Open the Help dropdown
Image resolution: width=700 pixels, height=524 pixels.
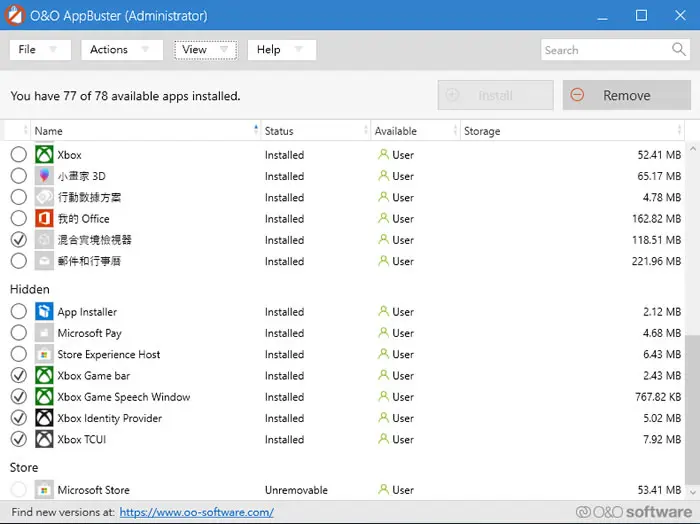[x=282, y=50]
